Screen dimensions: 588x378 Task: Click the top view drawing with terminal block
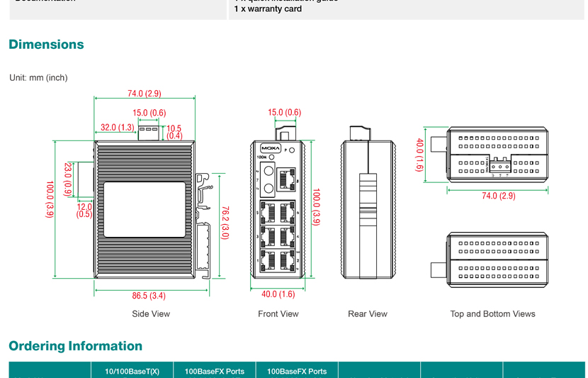click(x=490, y=155)
